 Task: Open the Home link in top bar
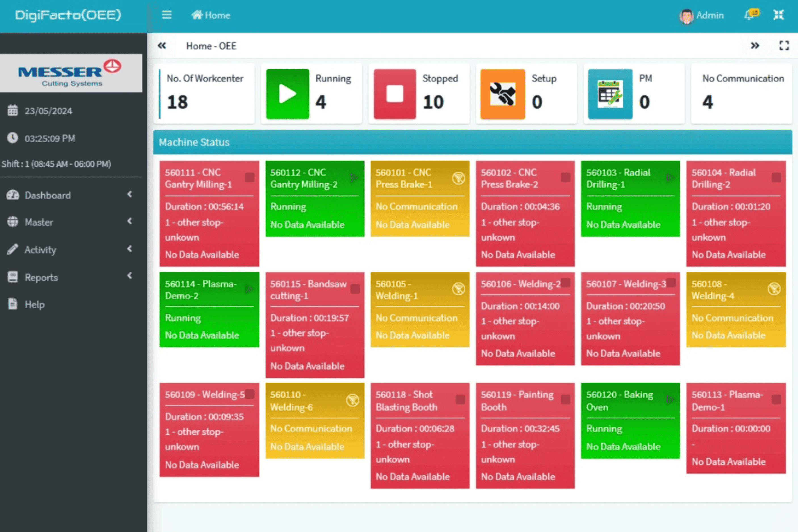pyautogui.click(x=210, y=15)
